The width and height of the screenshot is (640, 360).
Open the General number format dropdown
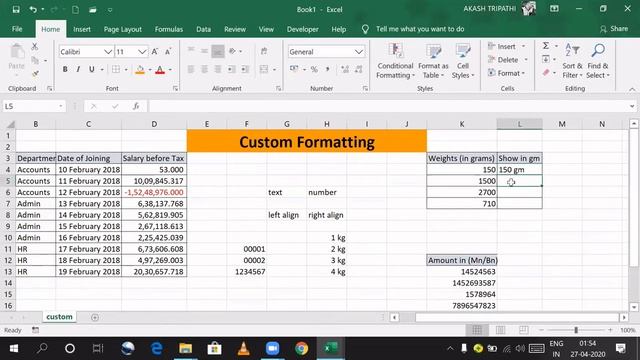[x=359, y=52]
